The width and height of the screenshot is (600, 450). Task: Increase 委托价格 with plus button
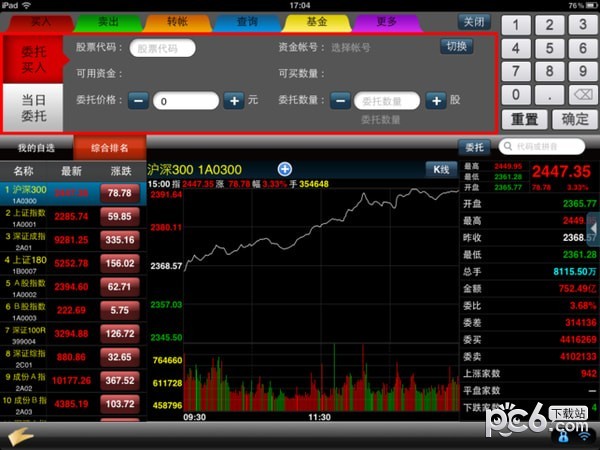234,101
